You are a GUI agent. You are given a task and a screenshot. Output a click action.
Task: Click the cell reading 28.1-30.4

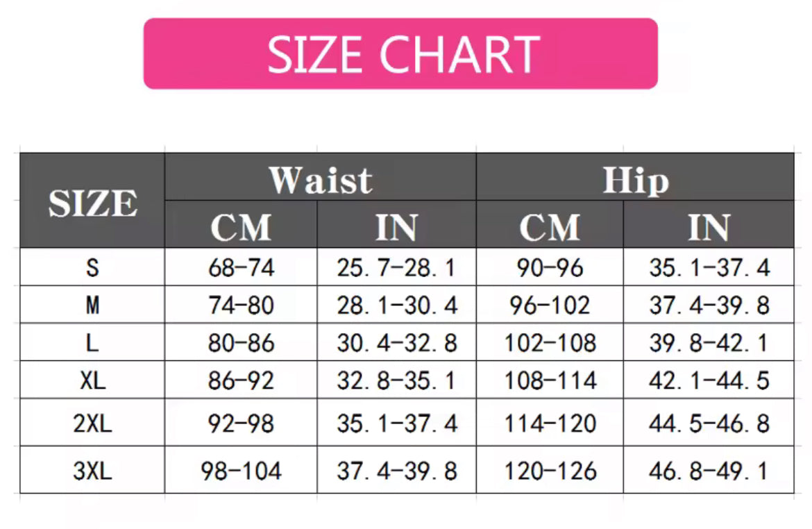pos(396,305)
